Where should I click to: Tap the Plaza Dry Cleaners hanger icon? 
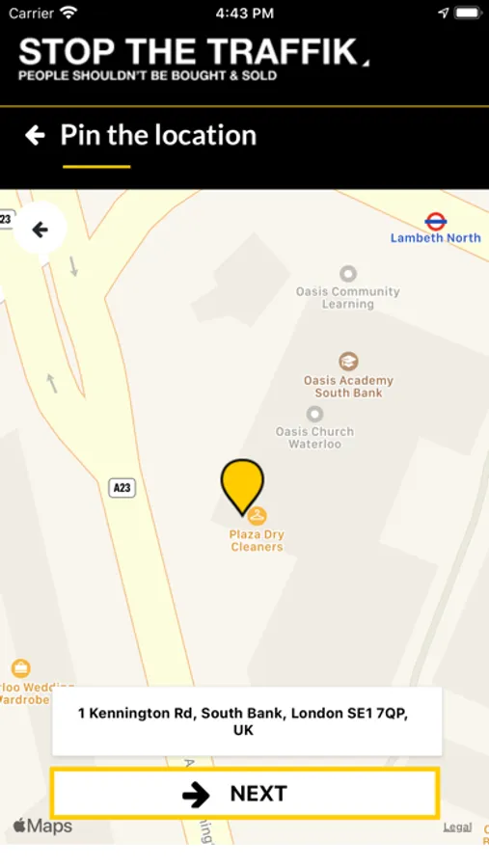(257, 516)
